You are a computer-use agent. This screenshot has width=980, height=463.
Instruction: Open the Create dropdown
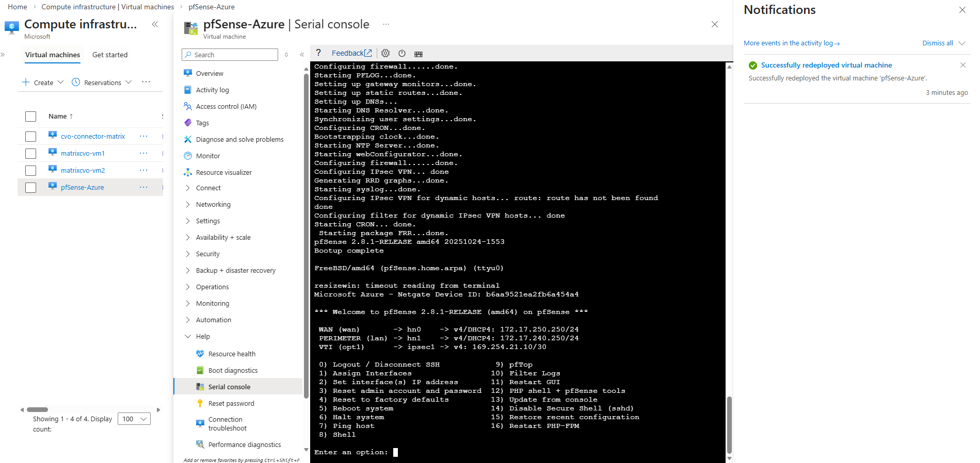pos(43,82)
